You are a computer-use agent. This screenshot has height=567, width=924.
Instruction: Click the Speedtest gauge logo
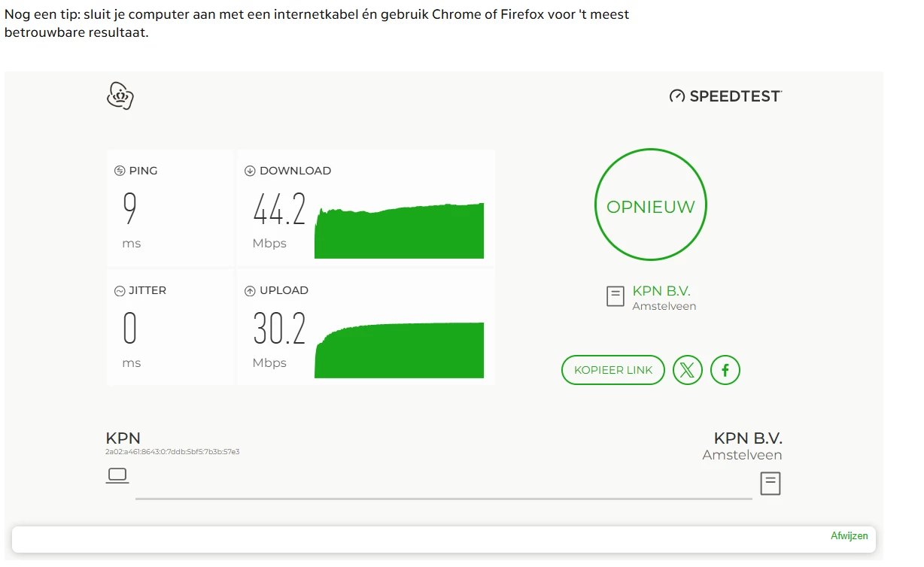click(677, 96)
